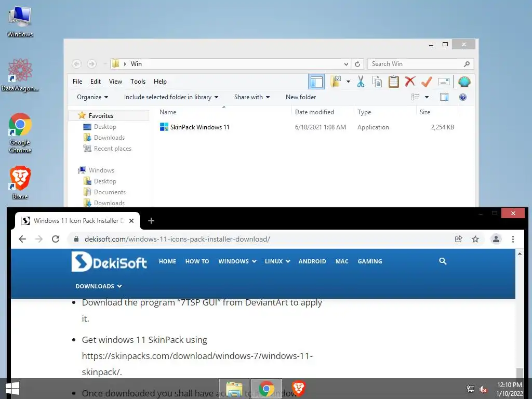Screen dimensions: 532x399
Task: Open the Windows computer desktop icon
Action: pos(20,22)
